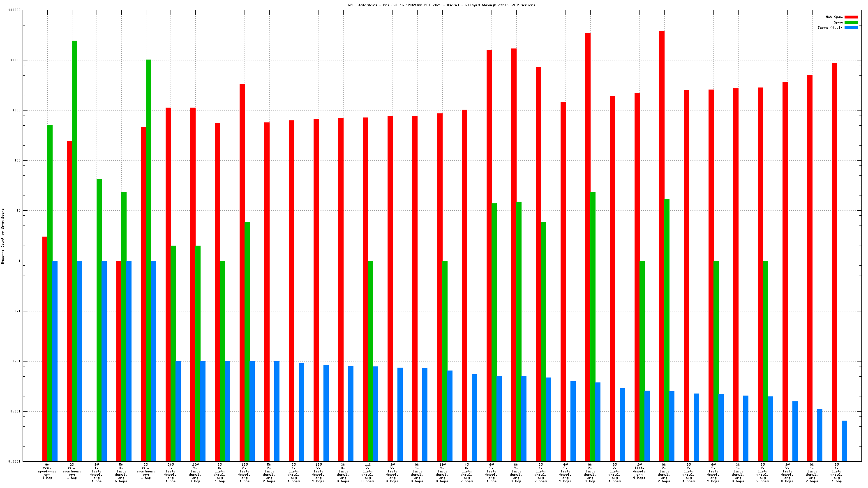The height and width of the screenshot is (488, 868).
Task: Click the green Spam legend swatch
Action: pyautogui.click(x=851, y=23)
